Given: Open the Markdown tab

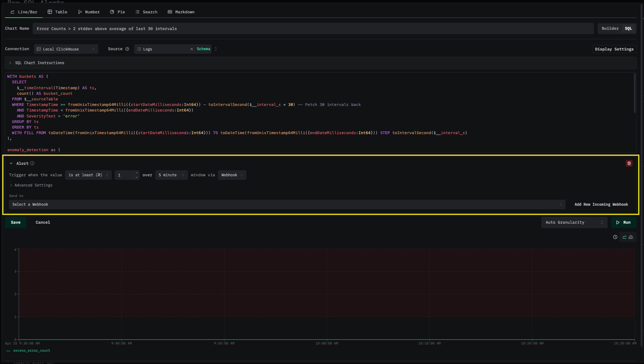Looking at the screenshot, I should pyautogui.click(x=181, y=12).
